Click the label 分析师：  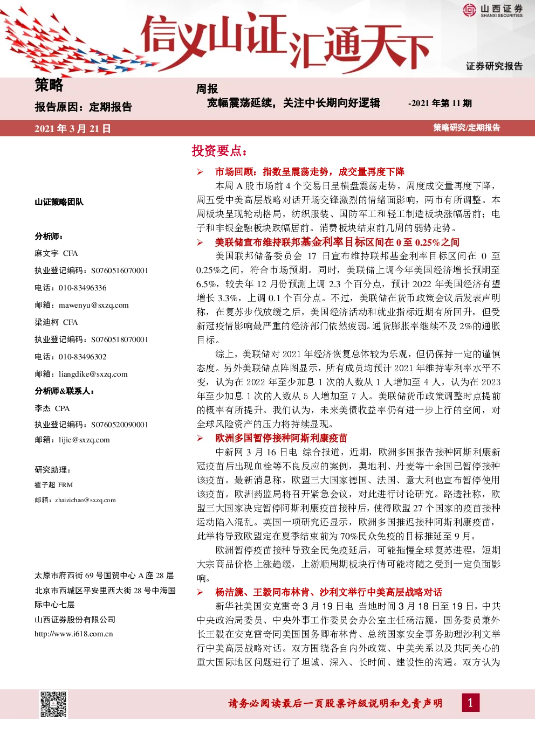pos(49,237)
